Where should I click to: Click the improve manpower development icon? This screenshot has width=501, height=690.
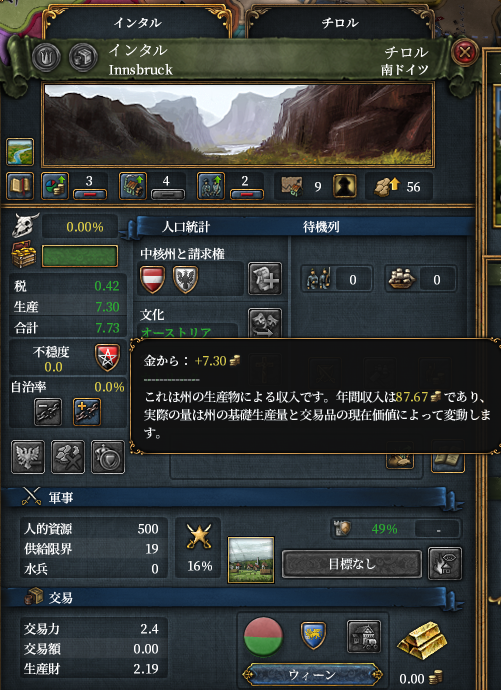[x=211, y=186]
